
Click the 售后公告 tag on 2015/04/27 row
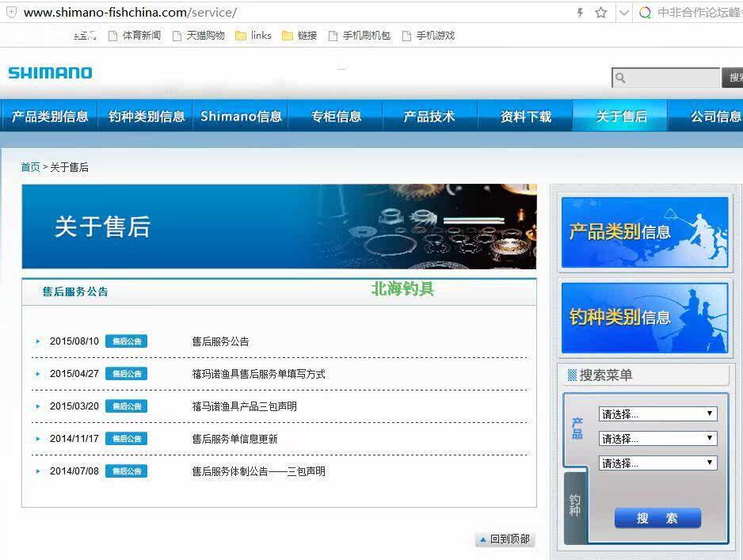click(x=126, y=374)
